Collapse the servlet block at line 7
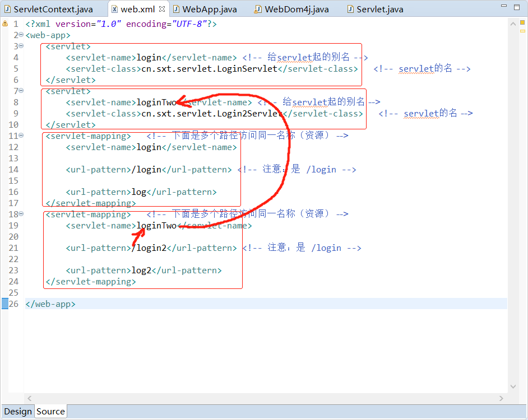This screenshot has width=528, height=420. [21, 91]
